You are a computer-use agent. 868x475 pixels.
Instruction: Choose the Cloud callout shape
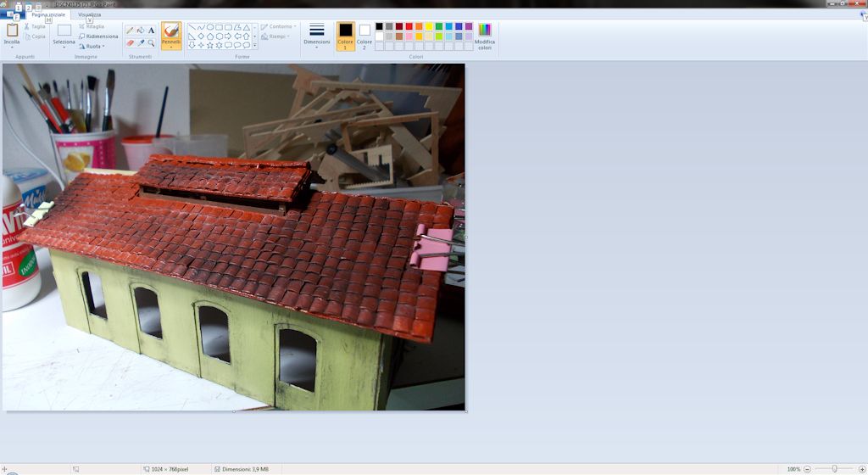click(x=247, y=45)
